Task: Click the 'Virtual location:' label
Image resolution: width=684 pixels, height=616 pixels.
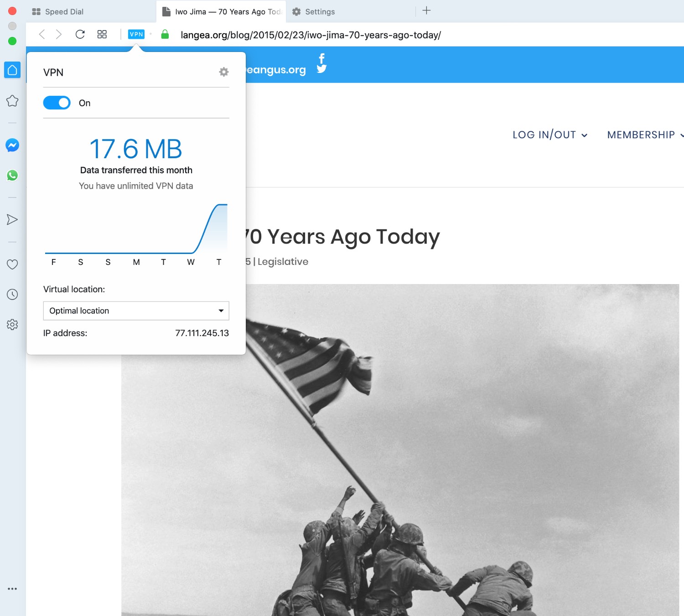Action: click(74, 290)
